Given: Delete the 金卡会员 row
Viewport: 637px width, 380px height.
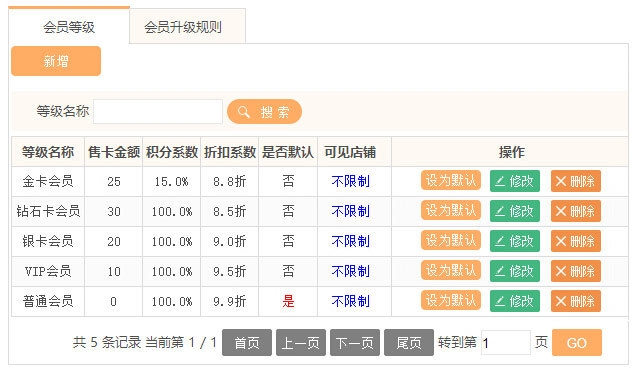Looking at the screenshot, I should (x=576, y=181).
